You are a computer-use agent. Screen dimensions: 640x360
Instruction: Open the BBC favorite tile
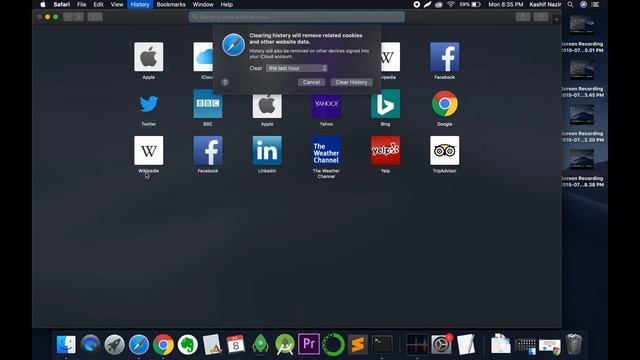[x=208, y=104]
